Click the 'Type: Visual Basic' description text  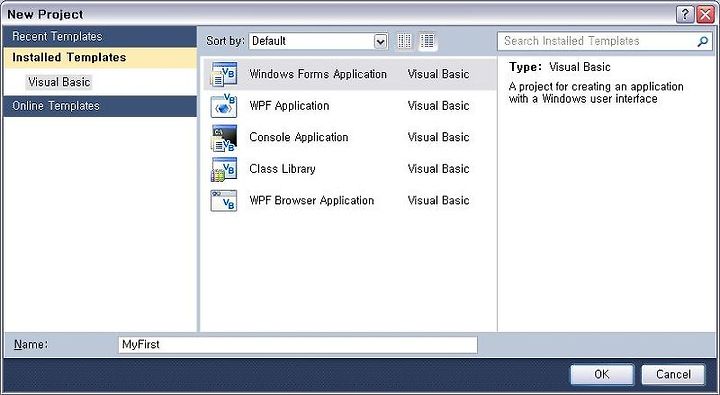point(560,67)
